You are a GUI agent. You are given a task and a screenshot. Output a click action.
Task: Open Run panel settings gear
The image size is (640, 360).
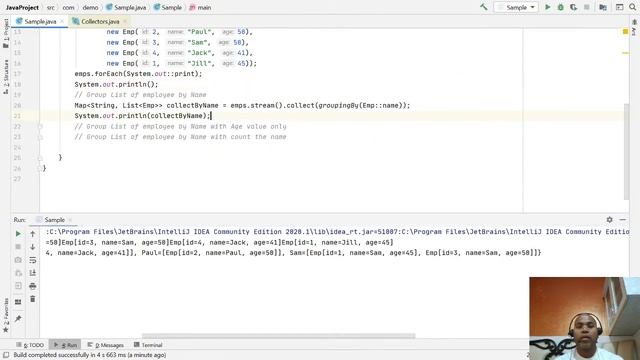pyautogui.click(x=609, y=220)
